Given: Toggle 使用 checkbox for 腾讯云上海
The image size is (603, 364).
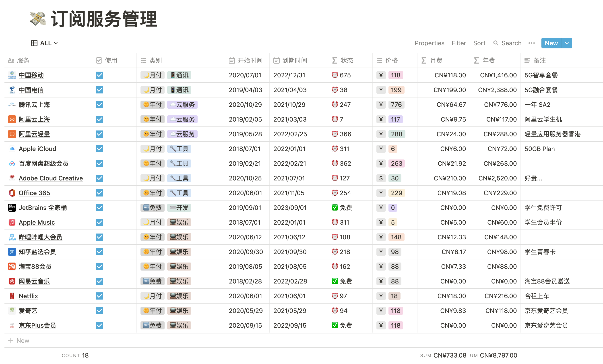Looking at the screenshot, I should [x=99, y=105].
